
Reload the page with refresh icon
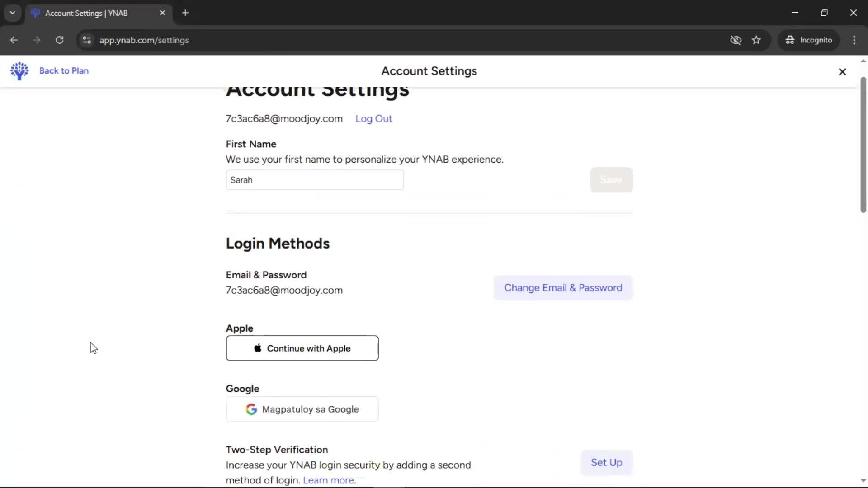[60, 40]
